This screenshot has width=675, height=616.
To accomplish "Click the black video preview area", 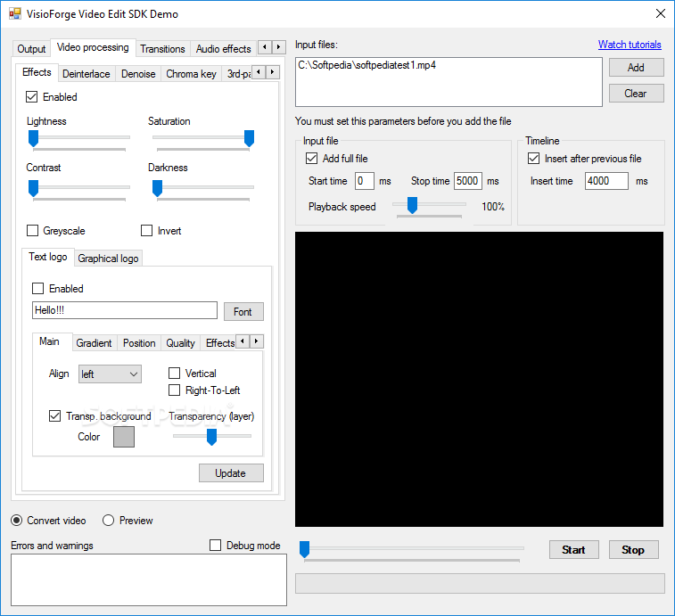I will tap(479, 379).
